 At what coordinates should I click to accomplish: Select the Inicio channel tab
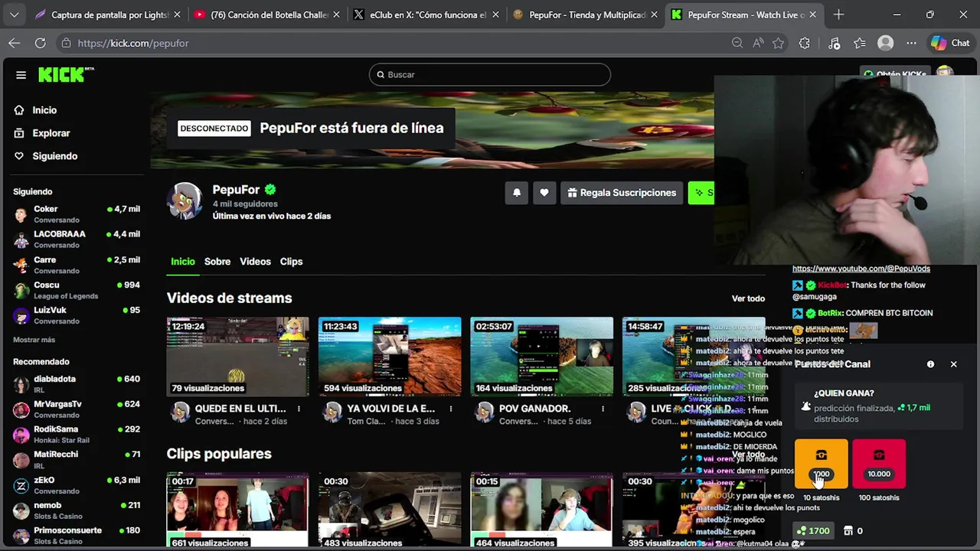tap(182, 262)
